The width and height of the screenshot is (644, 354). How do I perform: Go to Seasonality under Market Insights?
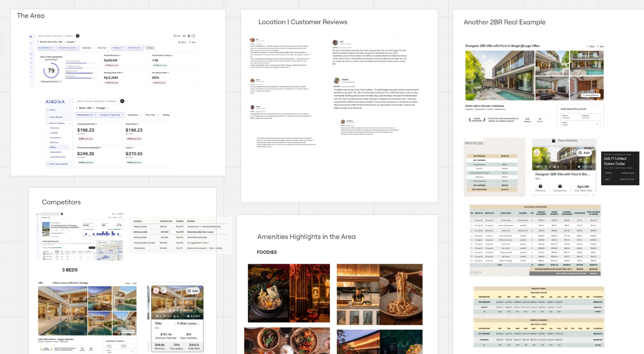[x=56, y=152]
